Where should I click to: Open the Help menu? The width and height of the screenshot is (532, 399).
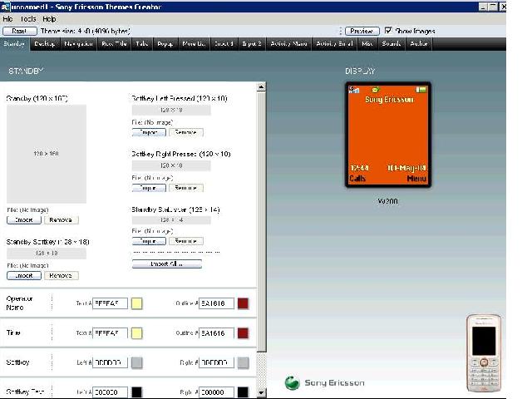[x=49, y=19]
